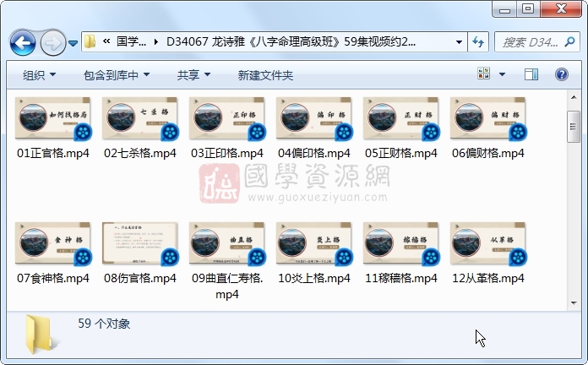Viewport: 588px width, 365px height.
Task: Go back with the blue Back arrow
Action: click(23, 43)
